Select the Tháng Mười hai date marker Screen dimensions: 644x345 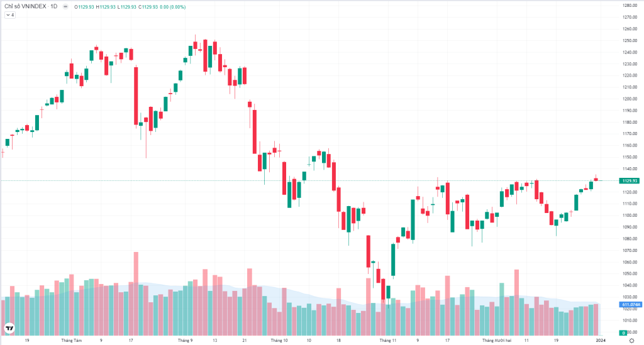pos(497,341)
